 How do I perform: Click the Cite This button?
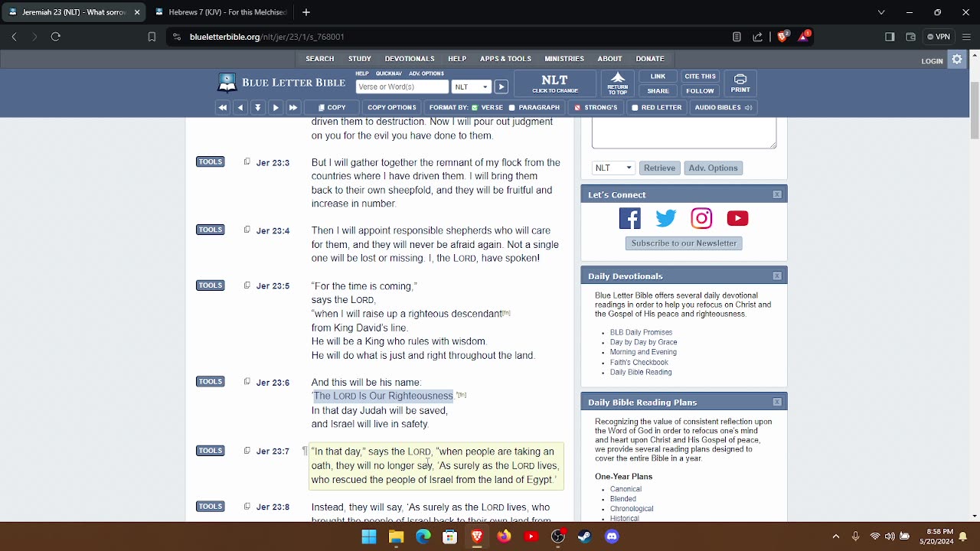700,77
